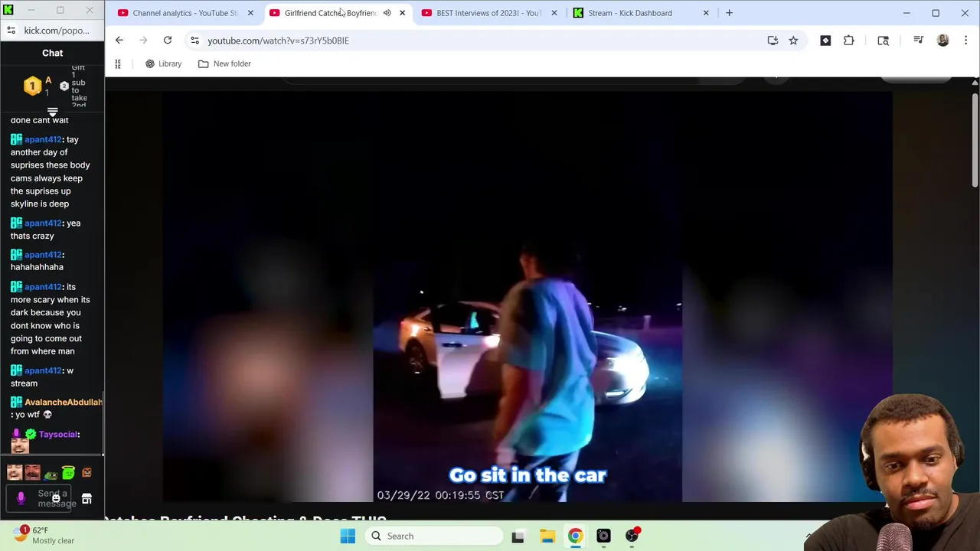This screenshot has height=551, width=980.
Task: Select the green halo Kick emote
Action: pyautogui.click(x=68, y=473)
